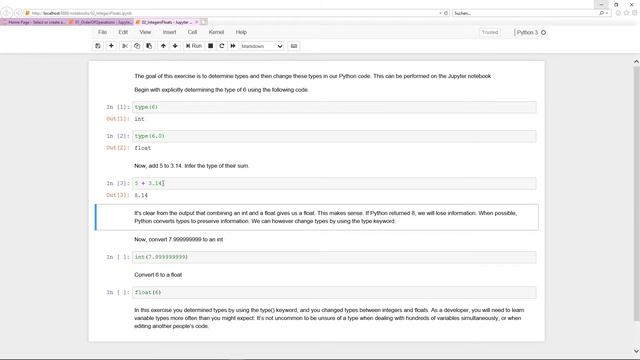The image size is (640, 360).
Task: Click the output text int
Action: pos(139,119)
